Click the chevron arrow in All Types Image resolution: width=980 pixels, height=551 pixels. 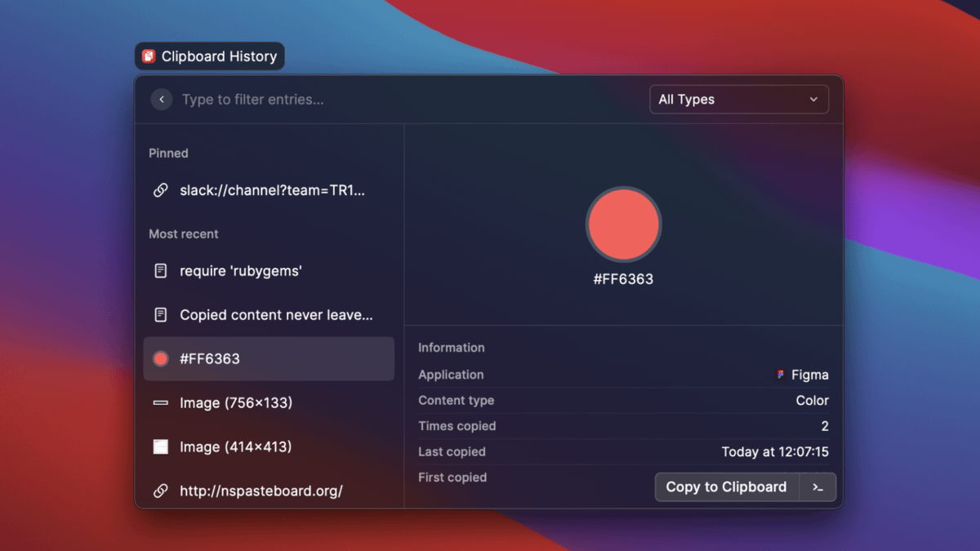point(813,100)
